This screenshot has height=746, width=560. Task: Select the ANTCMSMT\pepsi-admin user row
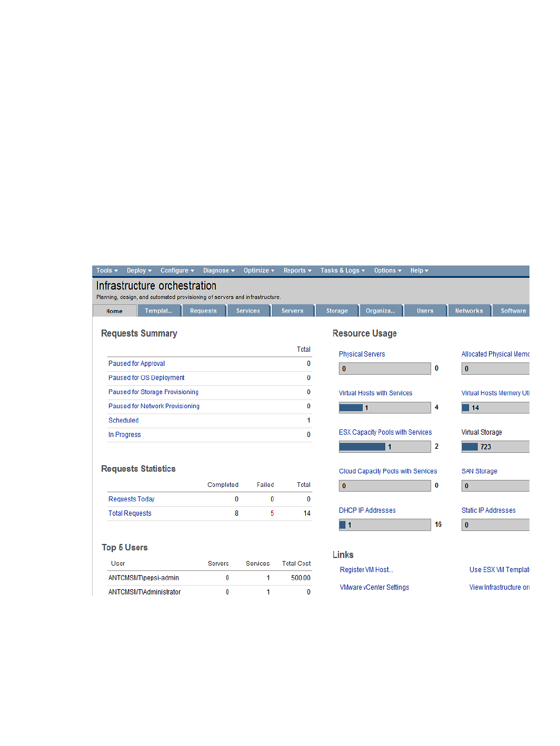[210, 578]
